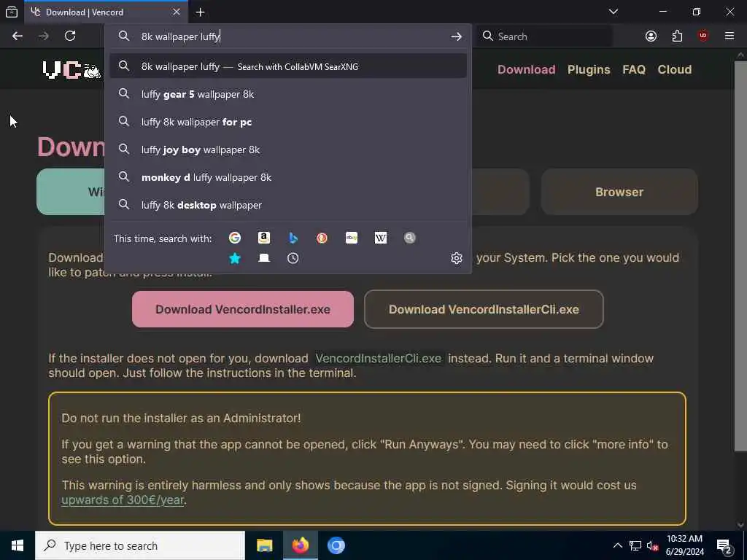
Task: Go back with the back arrow
Action: [x=18, y=36]
